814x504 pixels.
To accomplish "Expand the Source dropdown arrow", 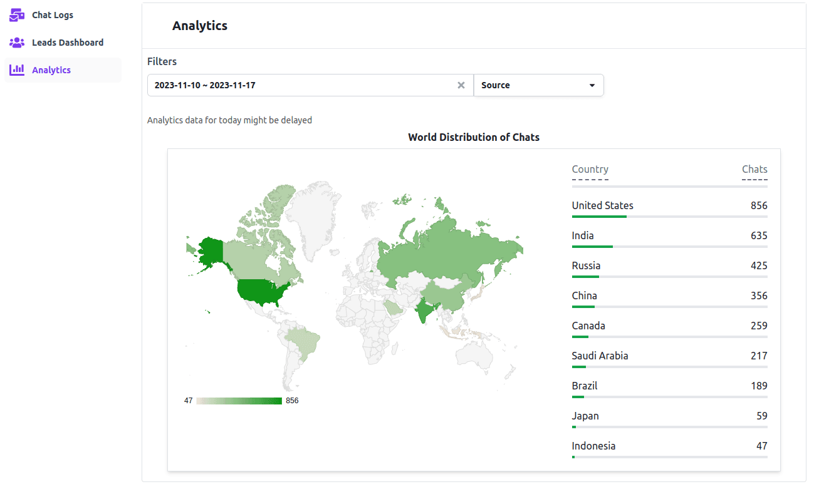I will tap(592, 86).
